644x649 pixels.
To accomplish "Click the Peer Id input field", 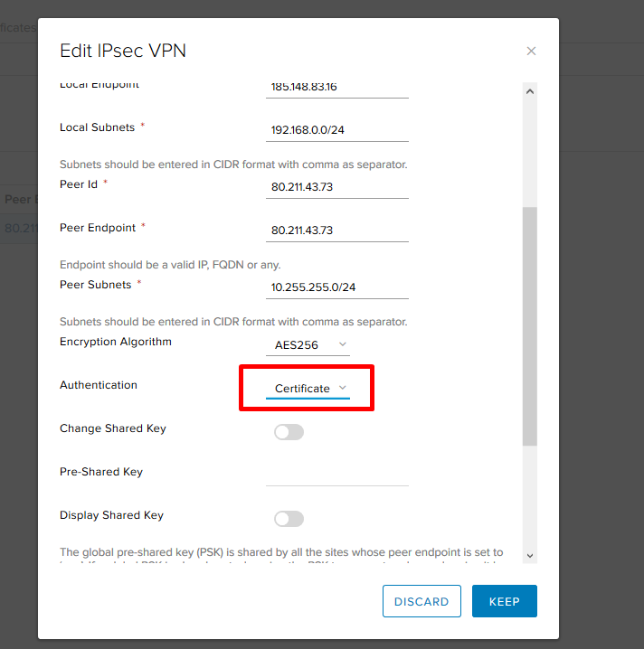I will 337,187.
